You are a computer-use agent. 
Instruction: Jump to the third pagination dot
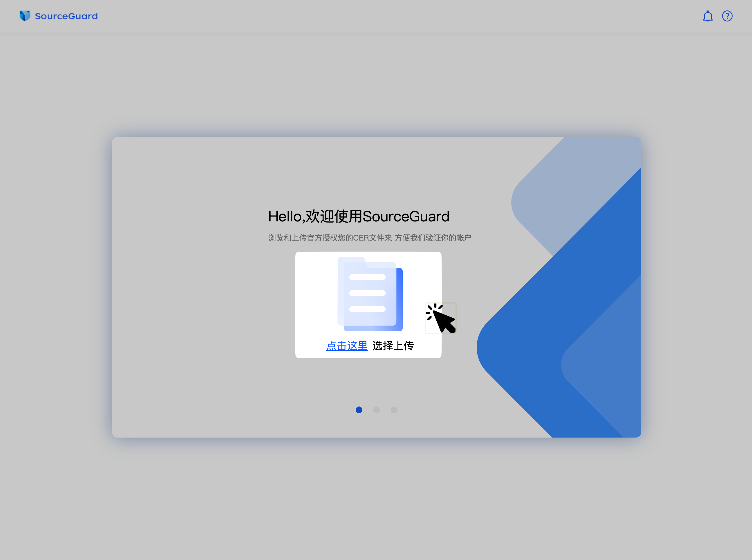pyautogui.click(x=394, y=410)
